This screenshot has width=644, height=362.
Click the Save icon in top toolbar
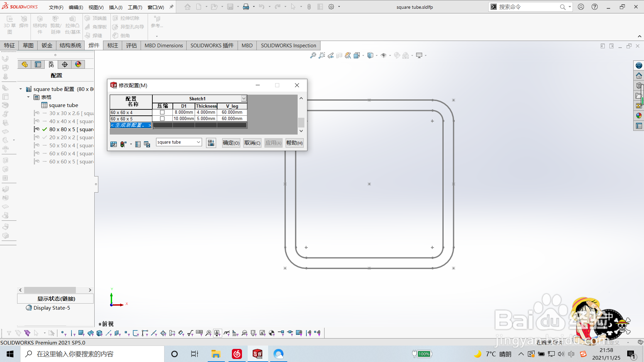[230, 7]
